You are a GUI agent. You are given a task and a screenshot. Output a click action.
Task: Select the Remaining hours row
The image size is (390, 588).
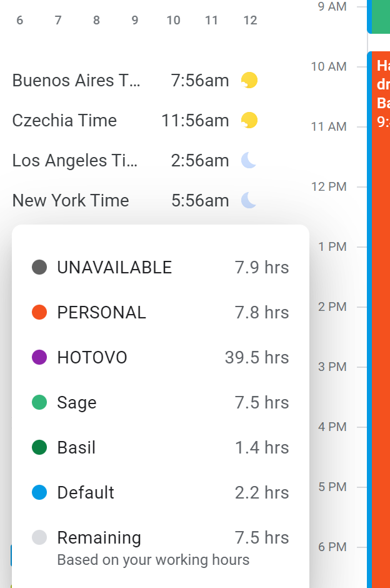coord(160,538)
